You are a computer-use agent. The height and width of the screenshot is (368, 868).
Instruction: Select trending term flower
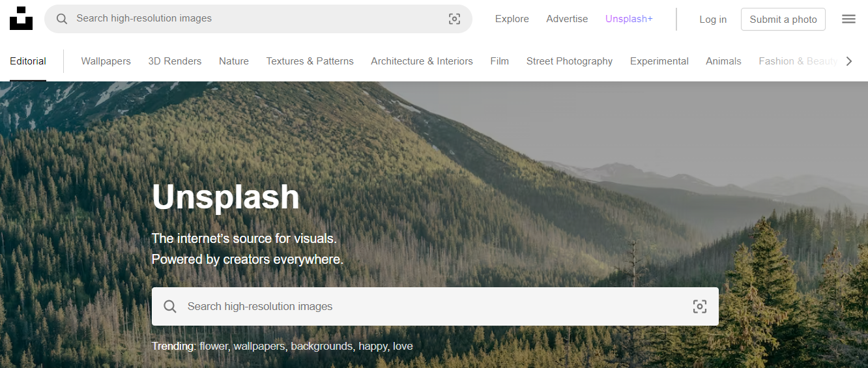coord(214,347)
